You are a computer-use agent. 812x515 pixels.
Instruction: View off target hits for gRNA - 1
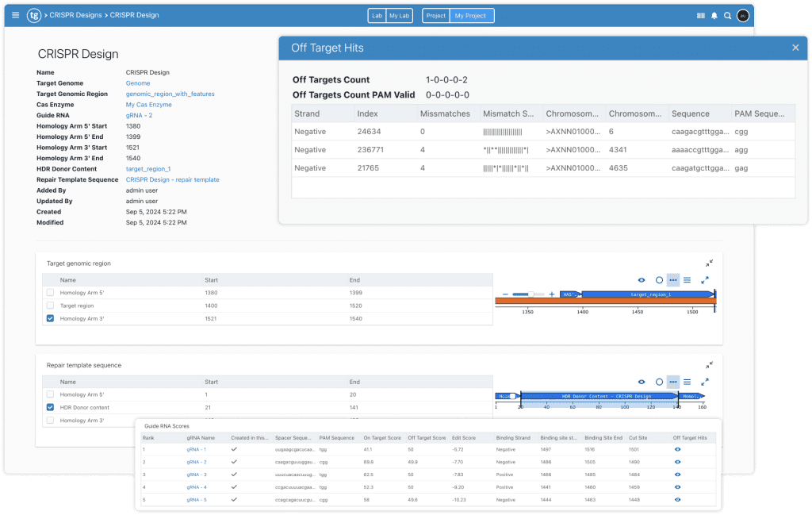(x=678, y=449)
